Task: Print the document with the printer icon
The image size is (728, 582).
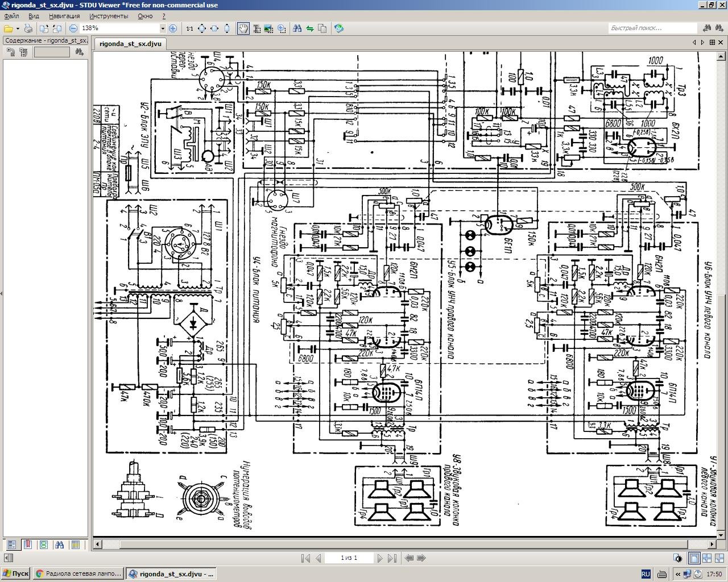Action: pos(28,28)
